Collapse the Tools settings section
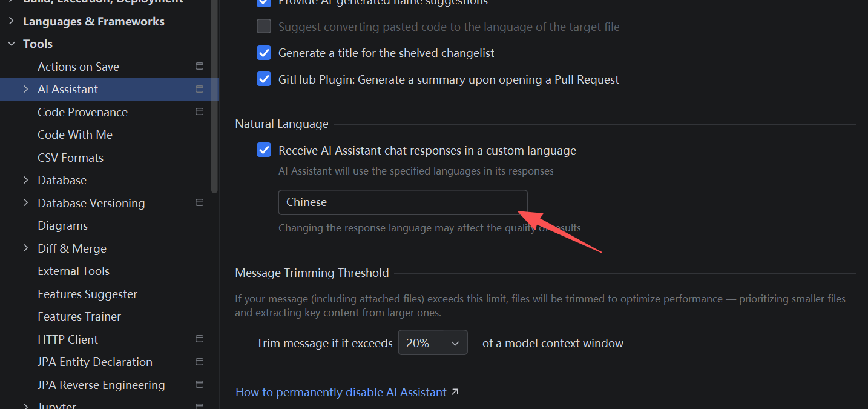The width and height of the screenshot is (868, 409). pos(12,44)
